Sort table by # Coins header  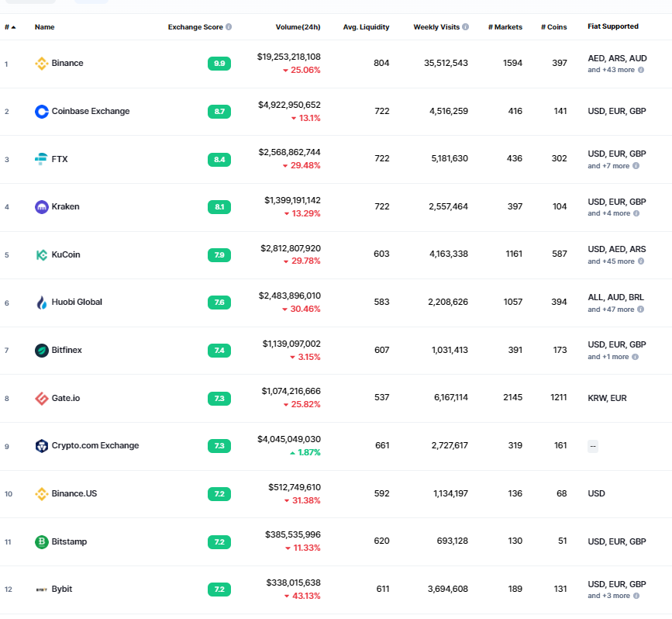click(553, 27)
